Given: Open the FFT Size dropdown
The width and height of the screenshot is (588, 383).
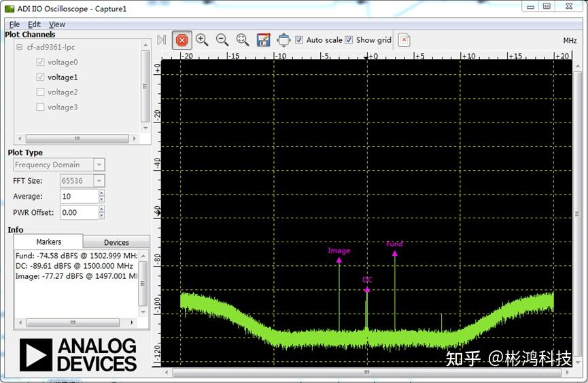Looking at the screenshot, I should [x=99, y=181].
